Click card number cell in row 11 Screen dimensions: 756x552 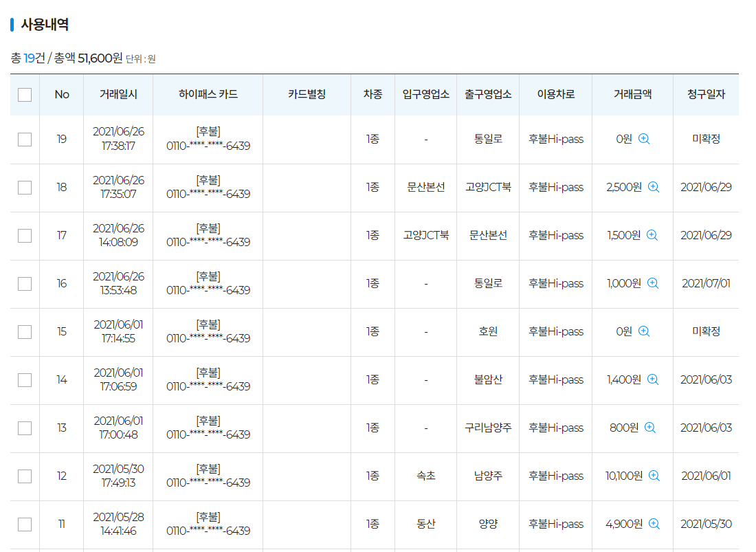pyautogui.click(x=208, y=524)
